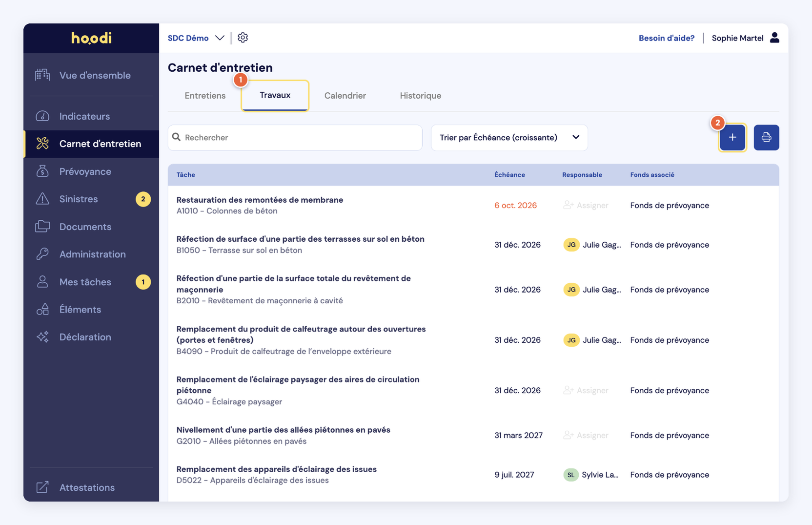Screen dimensions: 812x525
Task: Open task Réfection de surface d'une partie des terrasses
Action: 300,239
